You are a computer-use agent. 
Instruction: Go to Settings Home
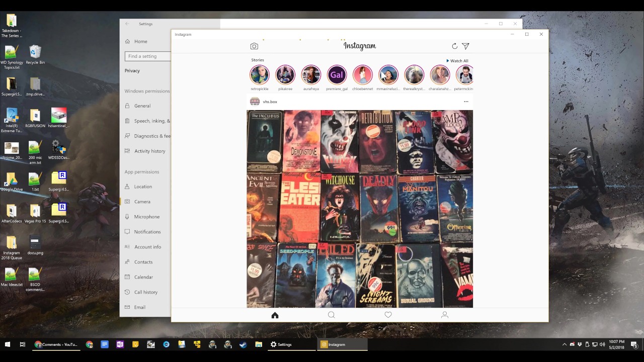click(x=140, y=41)
